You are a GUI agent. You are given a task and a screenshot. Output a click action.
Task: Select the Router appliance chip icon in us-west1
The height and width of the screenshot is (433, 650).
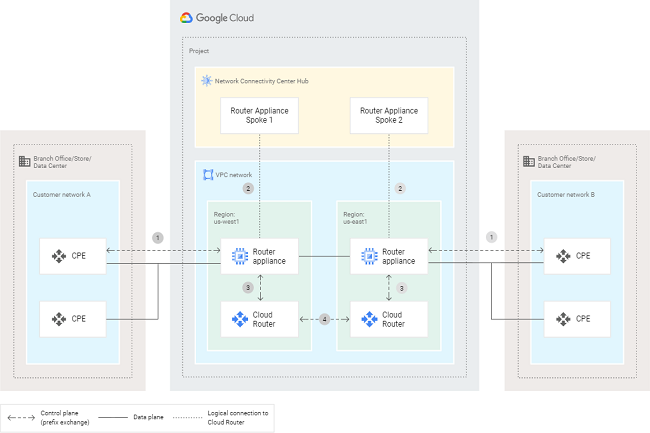pos(240,256)
